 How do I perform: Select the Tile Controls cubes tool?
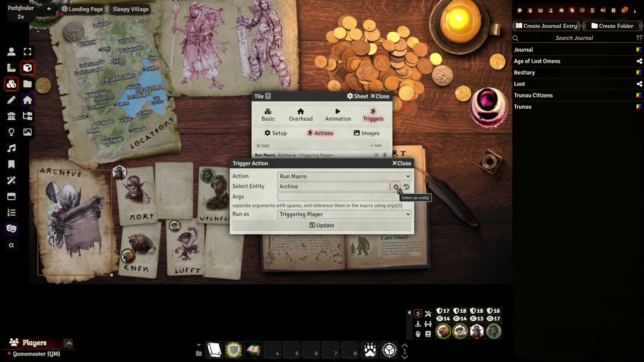click(x=11, y=84)
